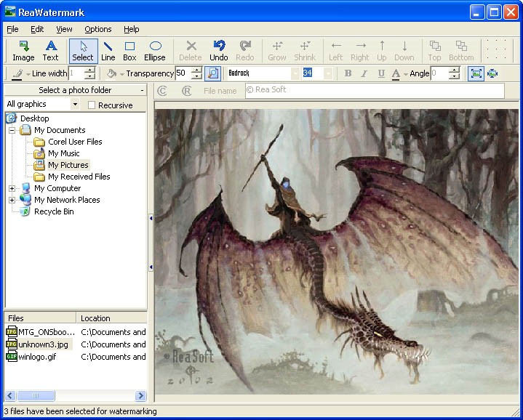Click the actual-size view icon
The width and height of the screenshot is (523, 420).
click(492, 73)
